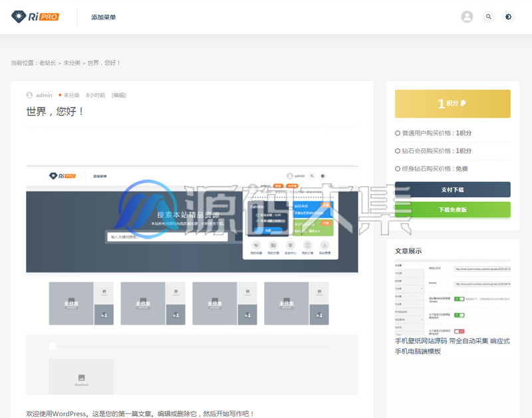Open the 添加菜单 menu item
The image size is (532, 418).
coord(104,17)
